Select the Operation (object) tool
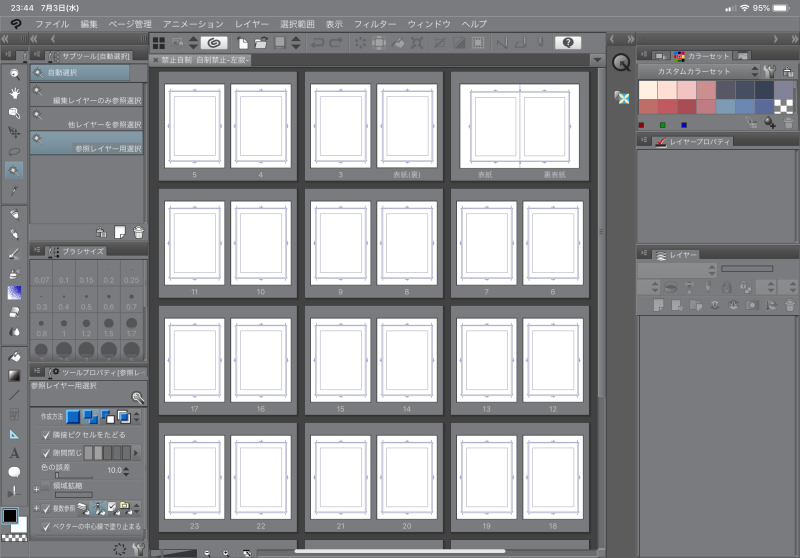 click(x=14, y=113)
